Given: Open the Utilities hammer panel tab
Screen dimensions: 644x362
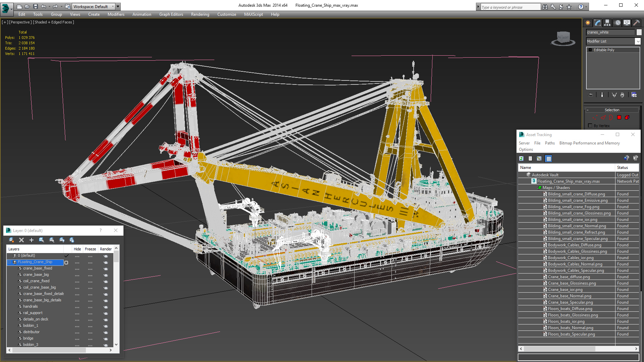Looking at the screenshot, I should click(636, 23).
